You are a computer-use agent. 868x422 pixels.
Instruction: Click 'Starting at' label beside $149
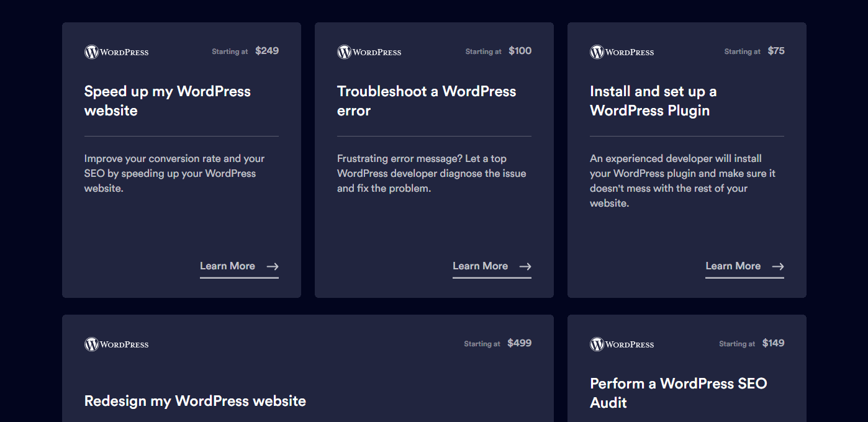pos(738,344)
